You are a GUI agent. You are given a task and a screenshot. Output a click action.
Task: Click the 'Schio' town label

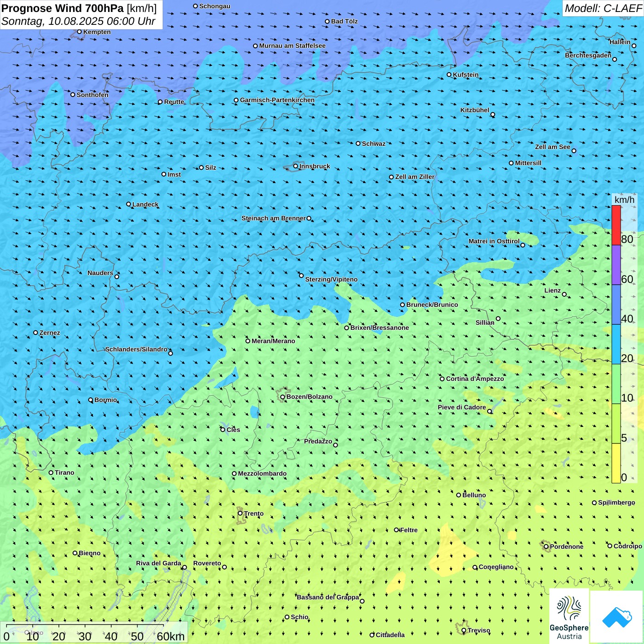click(x=299, y=617)
